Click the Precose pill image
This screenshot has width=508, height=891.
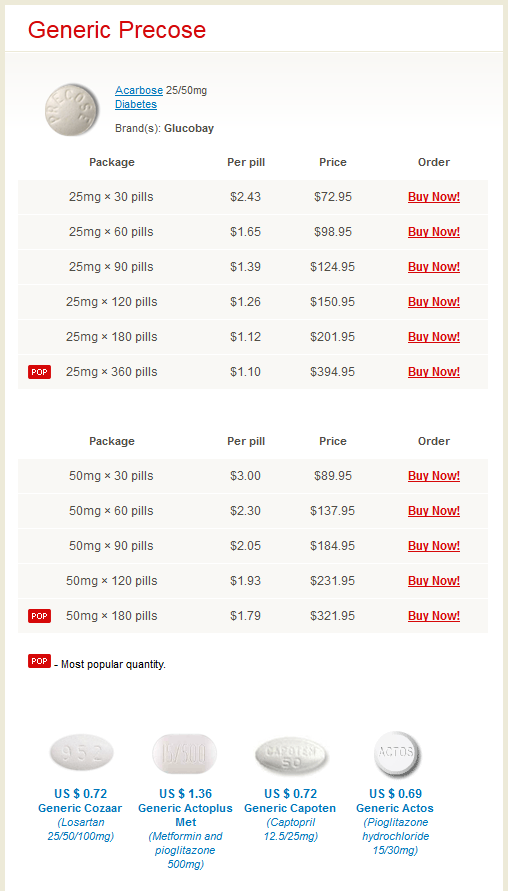click(68, 110)
